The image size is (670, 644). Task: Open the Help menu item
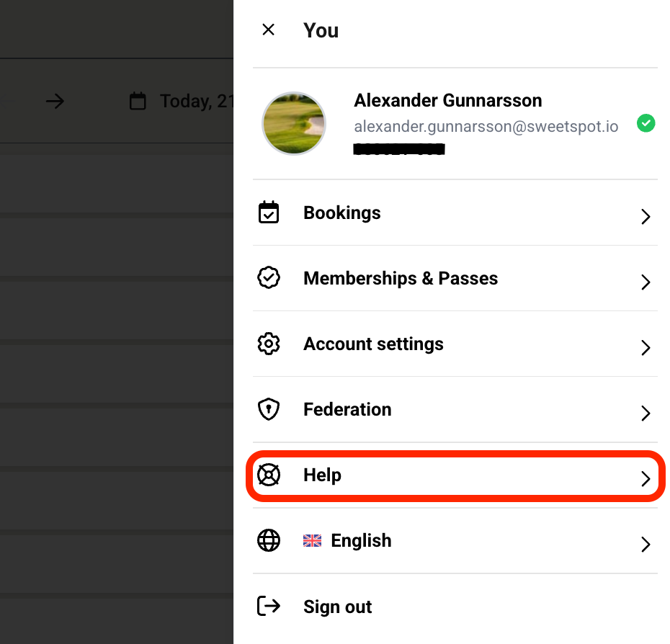point(322,475)
